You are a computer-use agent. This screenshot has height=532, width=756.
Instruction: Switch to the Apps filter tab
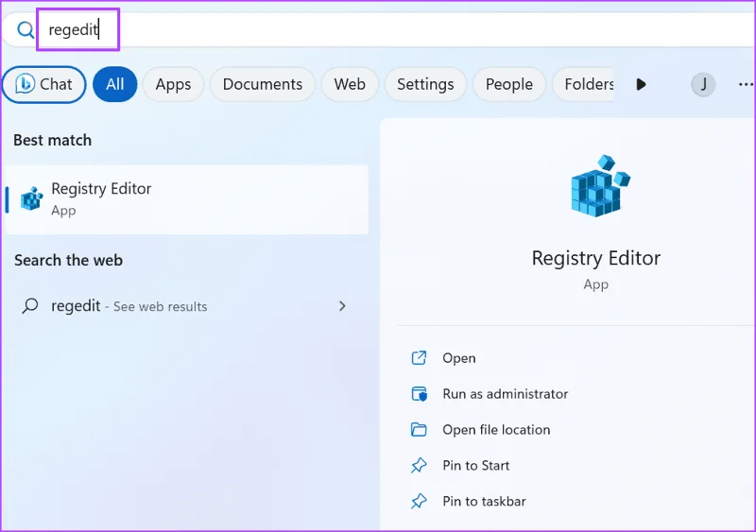click(173, 84)
